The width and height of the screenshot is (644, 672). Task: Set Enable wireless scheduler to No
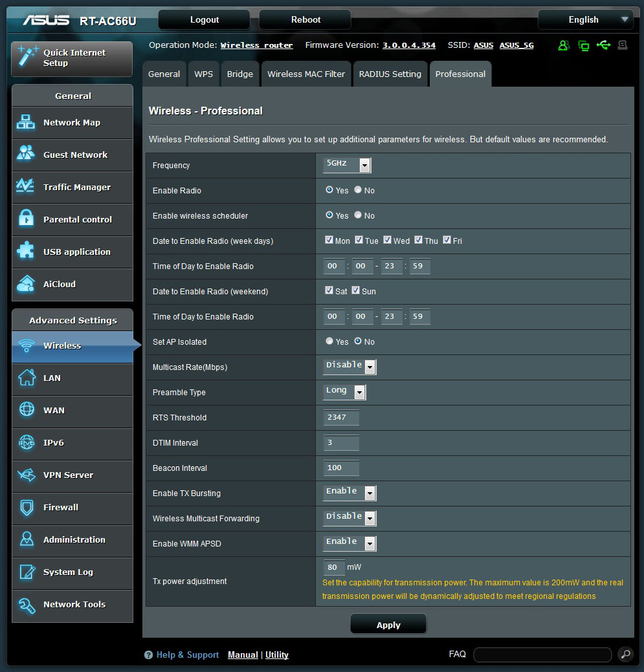click(x=358, y=215)
